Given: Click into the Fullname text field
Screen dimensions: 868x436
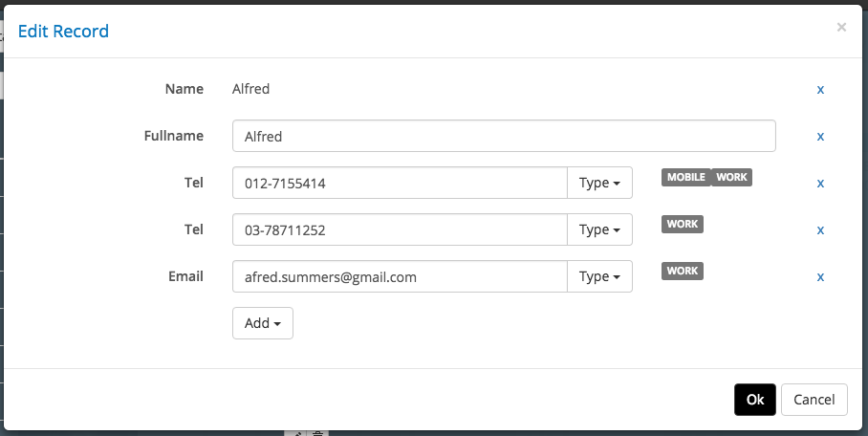Looking at the screenshot, I should click(x=503, y=136).
